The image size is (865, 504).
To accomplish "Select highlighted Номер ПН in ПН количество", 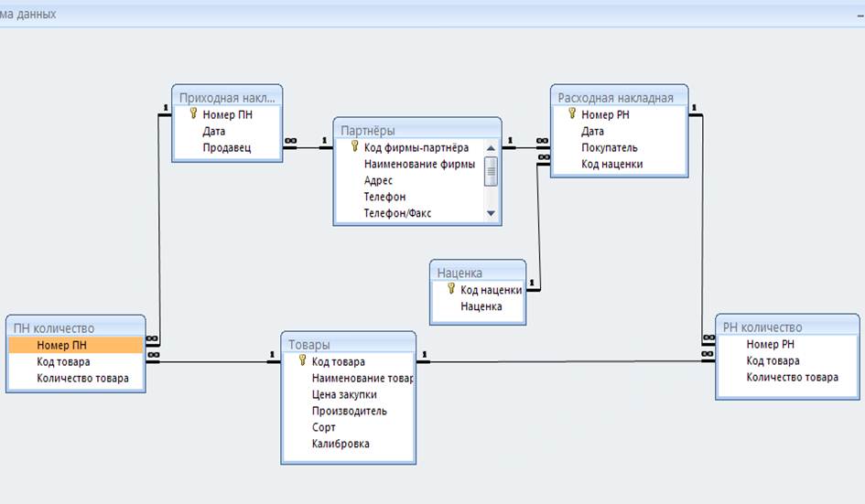I will click(76, 345).
